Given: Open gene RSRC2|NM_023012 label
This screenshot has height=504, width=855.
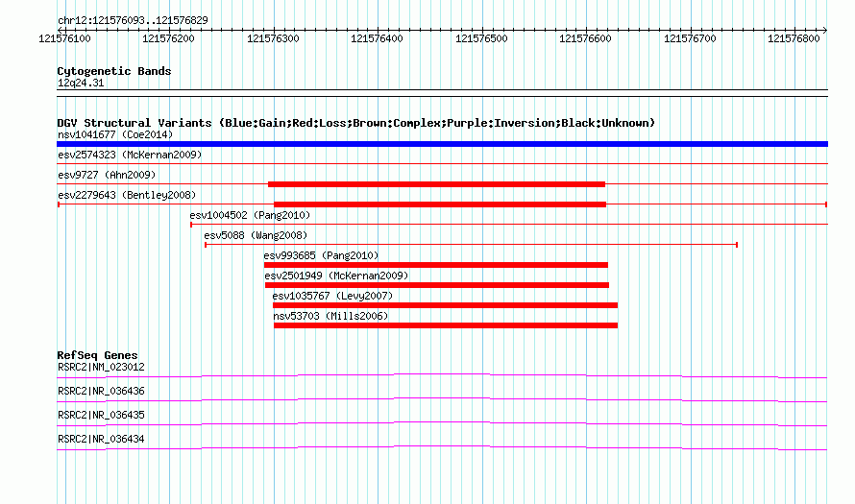Looking at the screenshot, I should (101, 368).
